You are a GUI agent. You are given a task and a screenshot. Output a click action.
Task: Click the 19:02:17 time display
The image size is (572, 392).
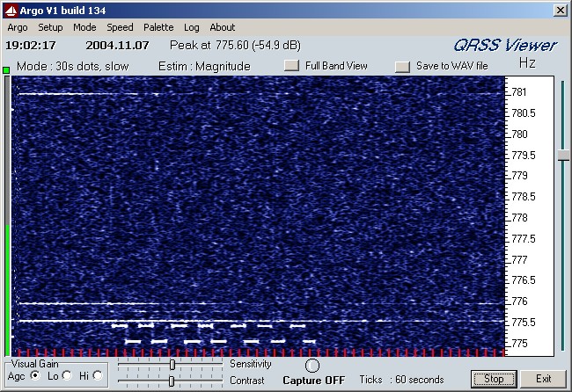pos(31,46)
